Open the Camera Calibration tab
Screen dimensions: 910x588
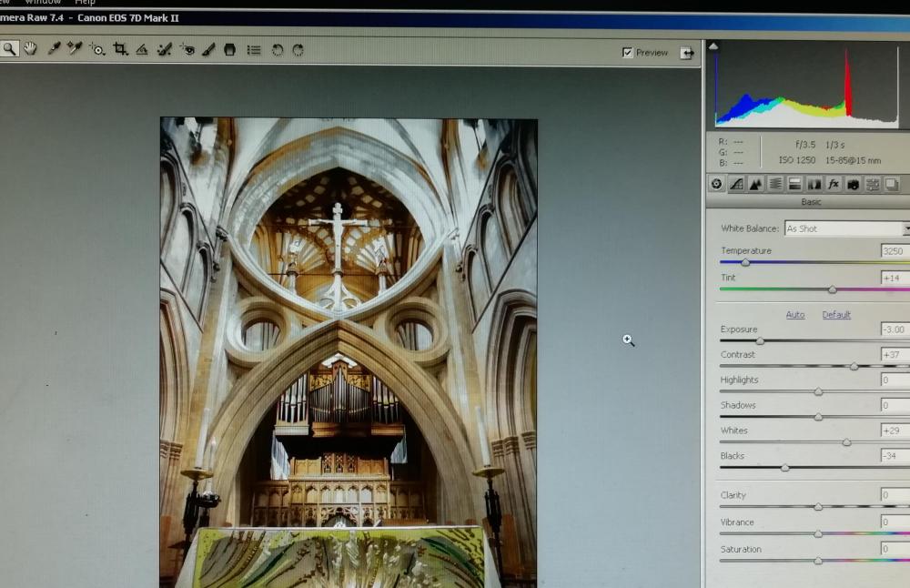coord(854,184)
